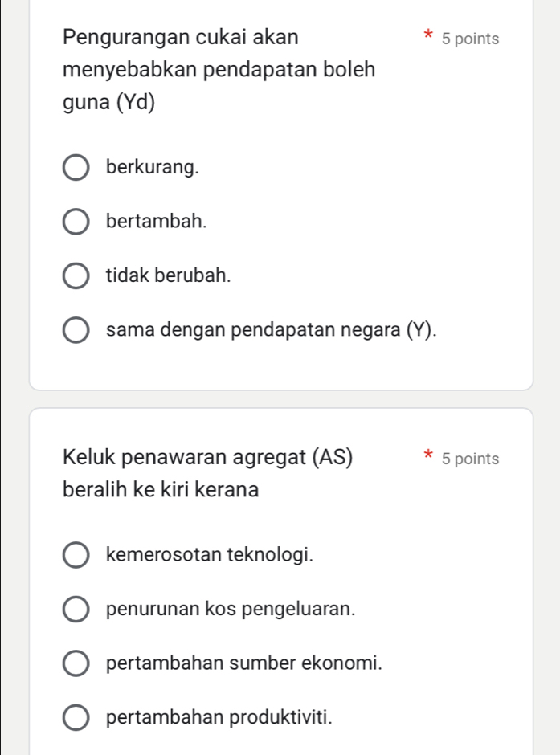The image size is (560, 755).
Task: Choose the 'tidak berubah.' radio circle
Action: point(76,275)
